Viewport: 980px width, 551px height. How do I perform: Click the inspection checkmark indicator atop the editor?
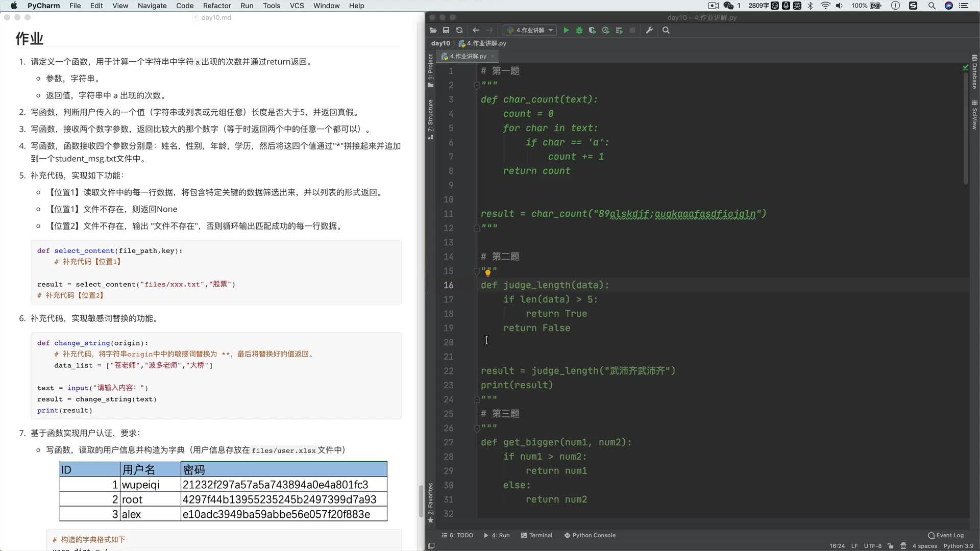(965, 67)
